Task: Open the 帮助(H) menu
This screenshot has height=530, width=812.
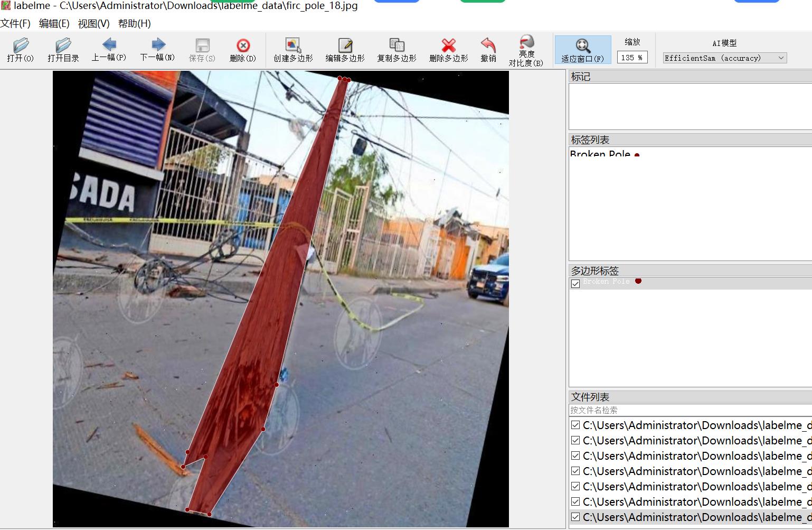Action: click(x=134, y=23)
